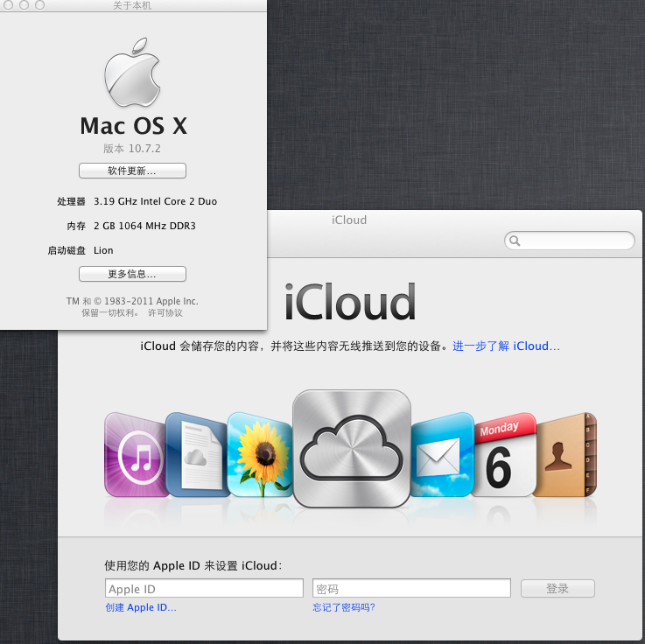Click the magnifying glass search icon
Screen dimensions: 645x644
515,241
